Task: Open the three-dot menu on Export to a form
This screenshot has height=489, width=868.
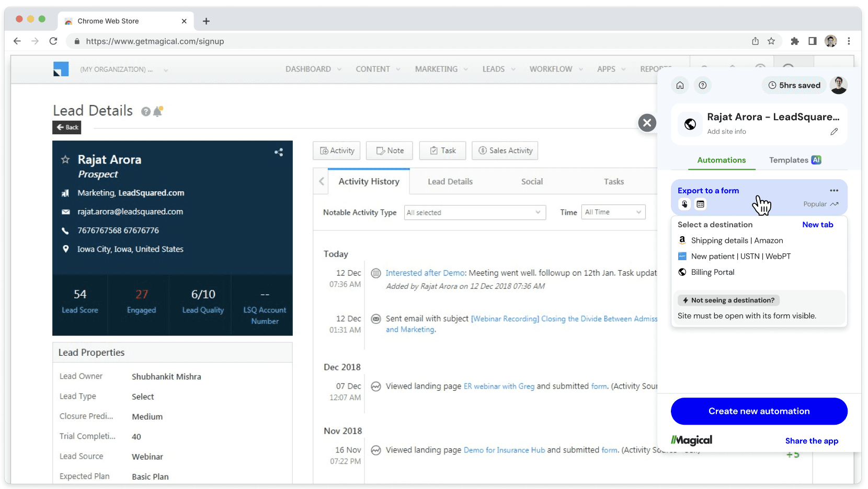Action: (834, 191)
